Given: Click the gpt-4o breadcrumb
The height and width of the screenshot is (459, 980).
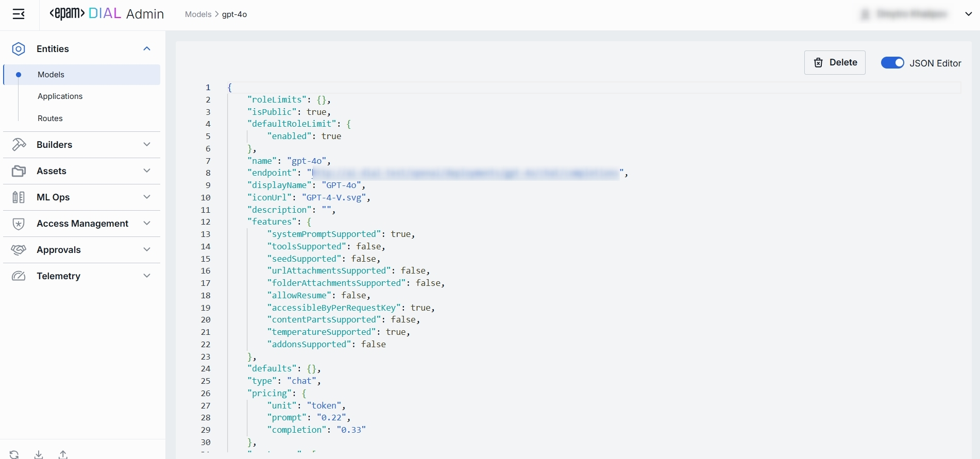Looking at the screenshot, I should click(234, 14).
